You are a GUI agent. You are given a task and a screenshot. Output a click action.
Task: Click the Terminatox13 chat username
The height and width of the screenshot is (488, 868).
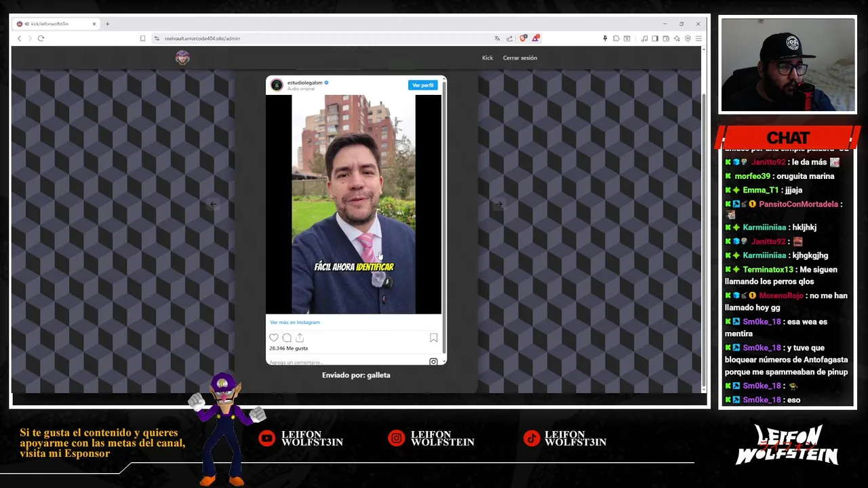click(x=768, y=270)
